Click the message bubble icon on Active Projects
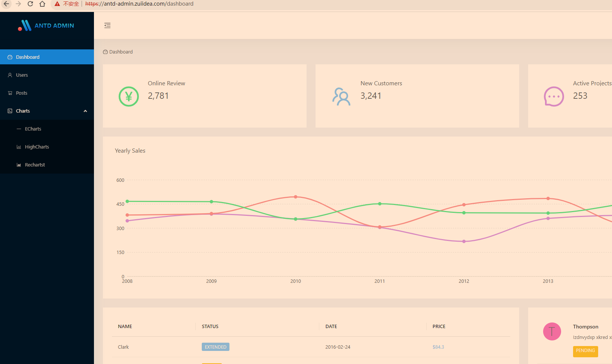 pos(554,97)
